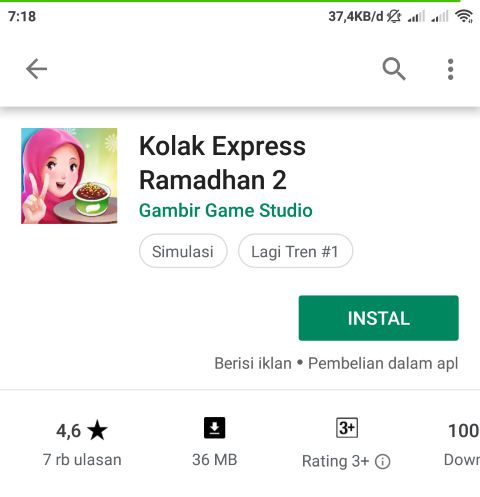Click the rating info circle icon
Screen dimensions: 480x497
point(382,462)
